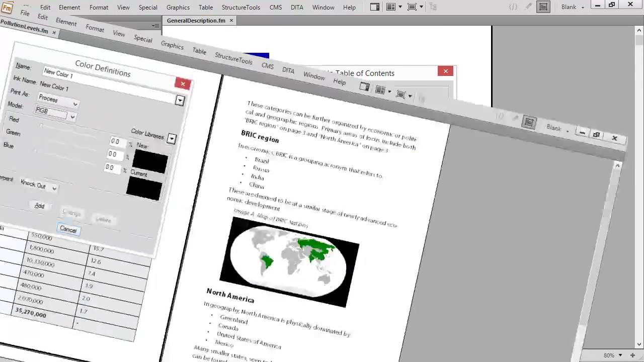This screenshot has width=644, height=362.
Task: Open the Print As Process dropdown
Action: tap(58, 101)
